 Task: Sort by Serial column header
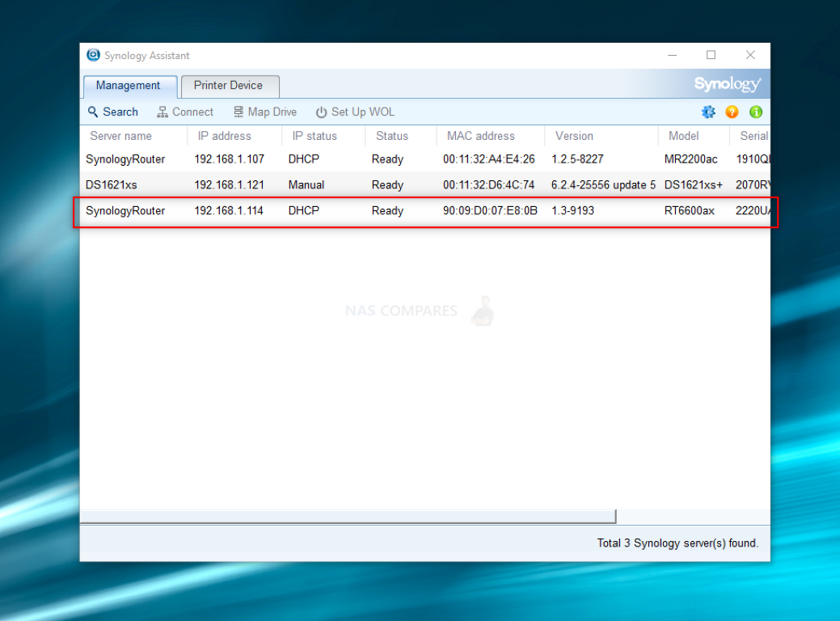750,136
